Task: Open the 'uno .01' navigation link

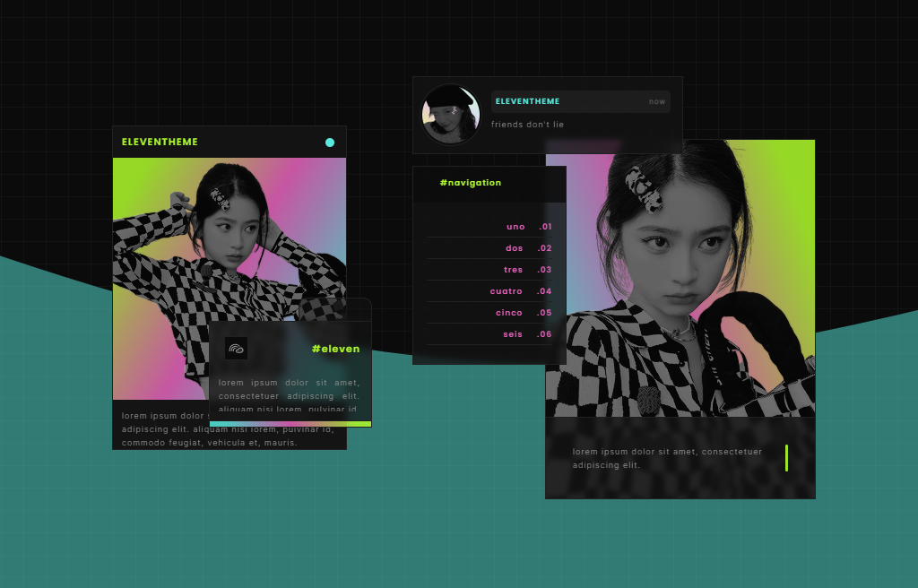Action: [489, 227]
